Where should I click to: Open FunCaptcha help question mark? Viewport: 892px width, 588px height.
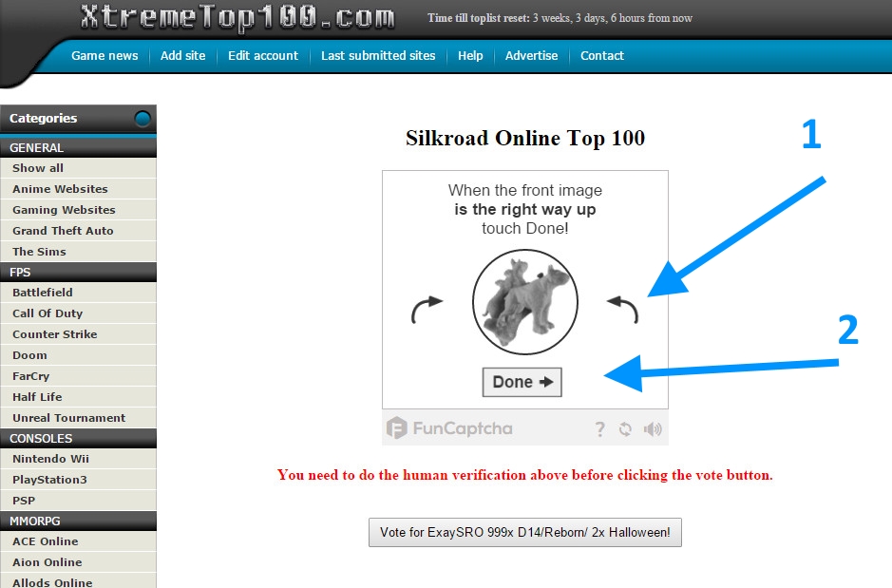(x=599, y=428)
